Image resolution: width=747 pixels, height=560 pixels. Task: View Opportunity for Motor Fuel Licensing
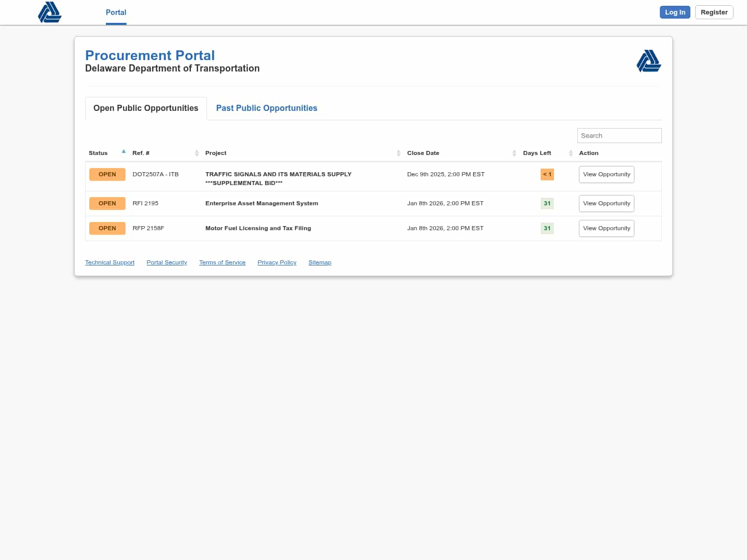click(x=606, y=229)
